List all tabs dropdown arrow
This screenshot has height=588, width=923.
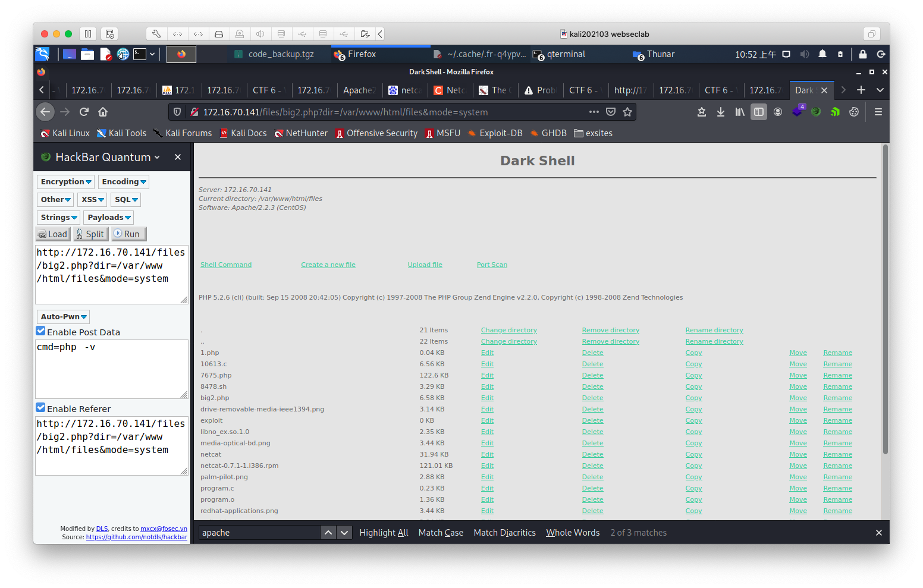click(880, 90)
